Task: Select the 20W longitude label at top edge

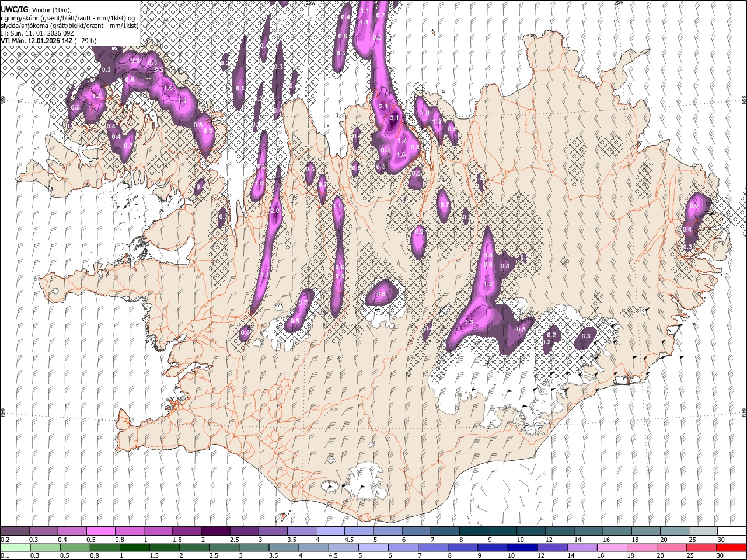Action: tap(311, 3)
